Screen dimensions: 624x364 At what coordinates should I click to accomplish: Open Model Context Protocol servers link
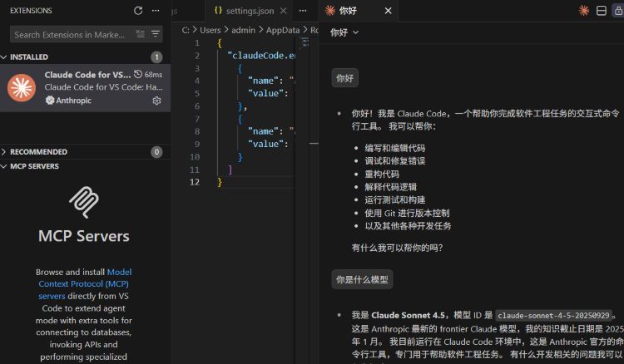[x=84, y=283]
